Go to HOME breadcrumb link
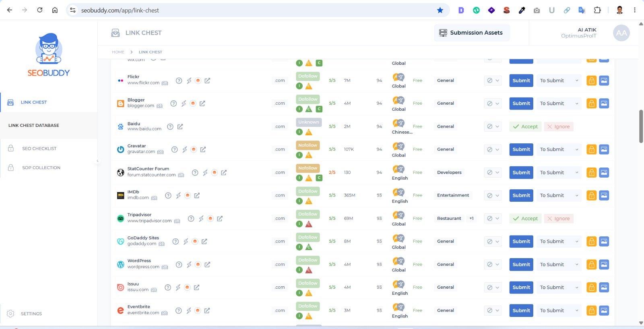This screenshot has height=329, width=644. (x=118, y=52)
